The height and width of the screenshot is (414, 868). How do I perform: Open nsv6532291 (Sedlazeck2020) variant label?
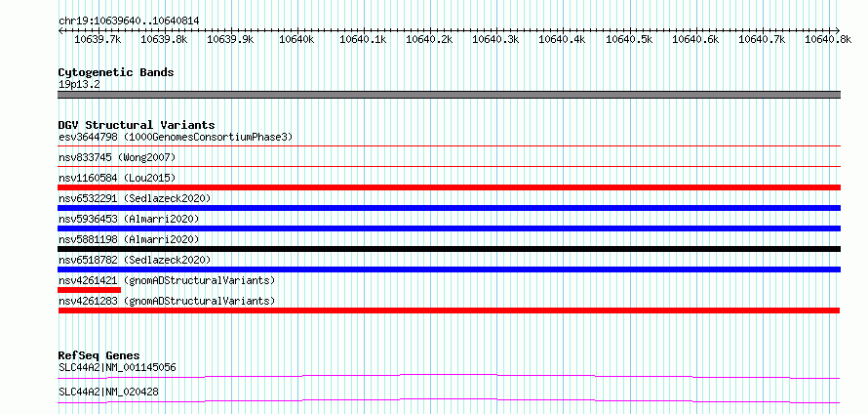click(x=135, y=198)
